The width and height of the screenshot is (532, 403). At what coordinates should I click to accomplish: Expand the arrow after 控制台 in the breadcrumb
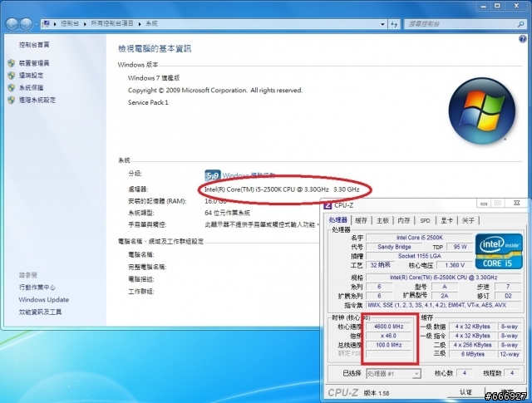pyautogui.click(x=85, y=24)
